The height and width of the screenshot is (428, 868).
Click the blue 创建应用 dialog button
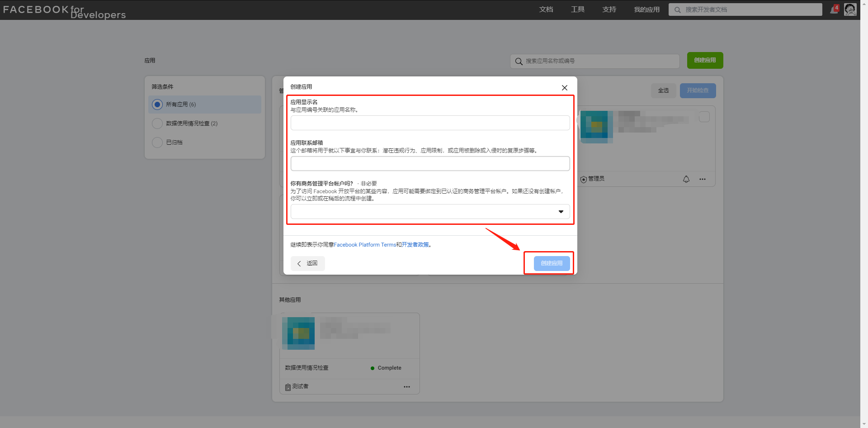pos(552,263)
